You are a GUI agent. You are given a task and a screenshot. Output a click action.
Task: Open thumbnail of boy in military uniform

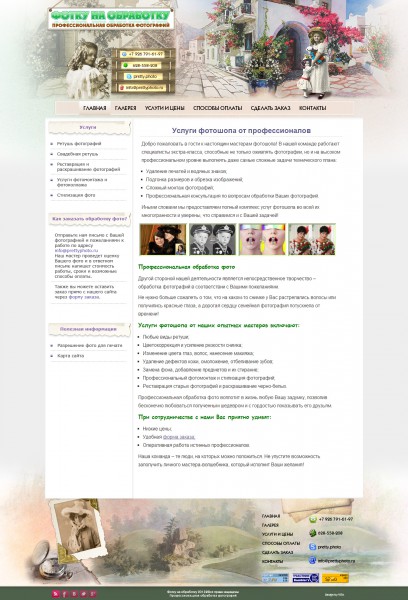tap(212, 240)
